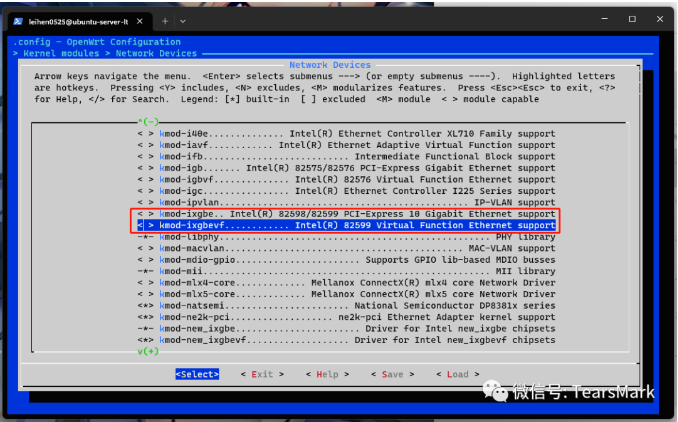This screenshot has height=422, width=678.
Task: Toggle the kmod-i40e selection bracket
Action: (x=146, y=134)
